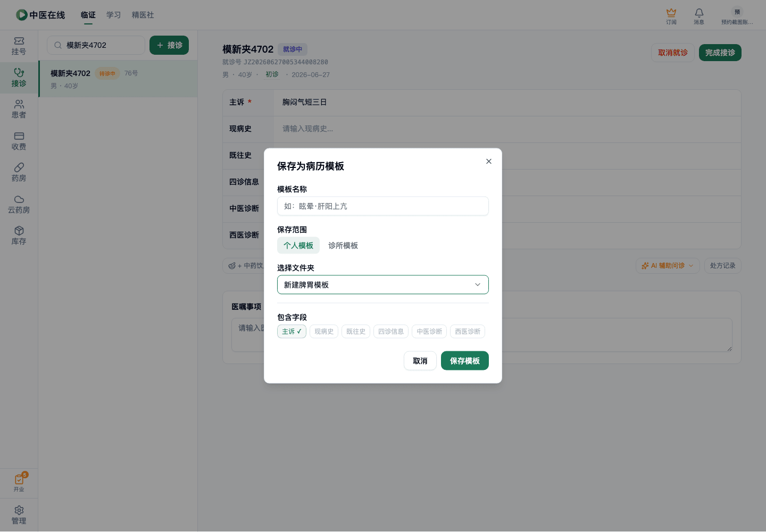Click the 主诉 text 胸闷气短三日
Image resolution: width=766 pixels, height=532 pixels.
[304, 102]
